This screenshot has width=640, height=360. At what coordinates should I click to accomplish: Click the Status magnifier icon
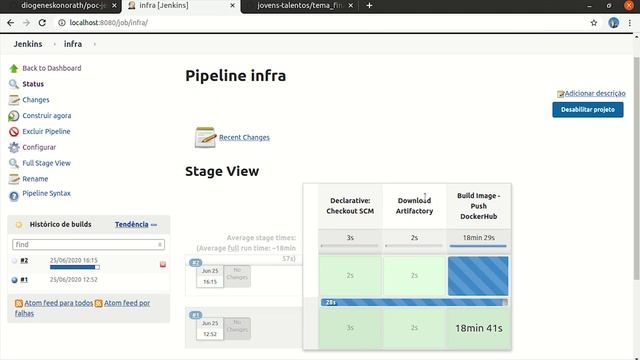pyautogui.click(x=13, y=84)
